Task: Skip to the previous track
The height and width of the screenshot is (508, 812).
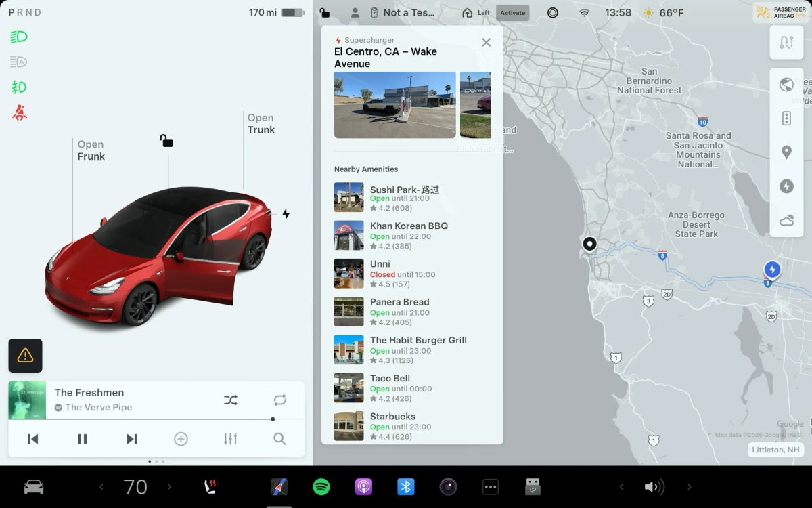Action: pyautogui.click(x=32, y=439)
